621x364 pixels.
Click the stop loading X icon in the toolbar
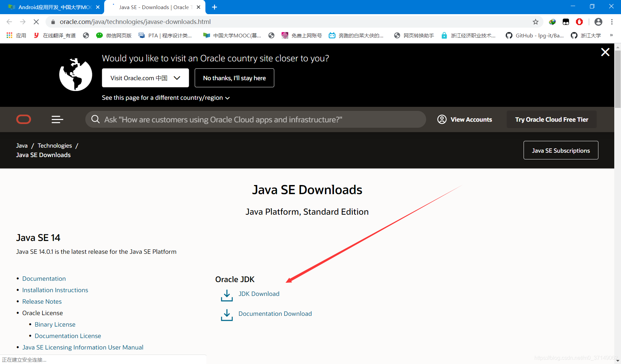tap(36, 22)
